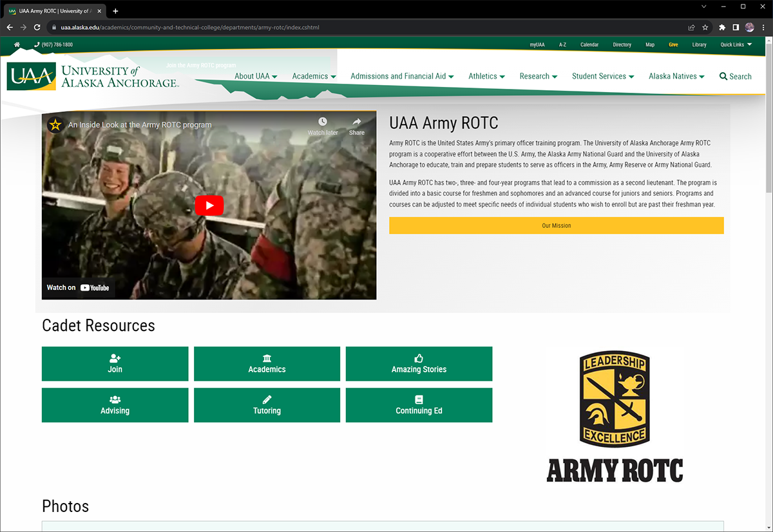This screenshot has height=532, width=773.
Task: Open the Library link
Action: (x=700, y=45)
